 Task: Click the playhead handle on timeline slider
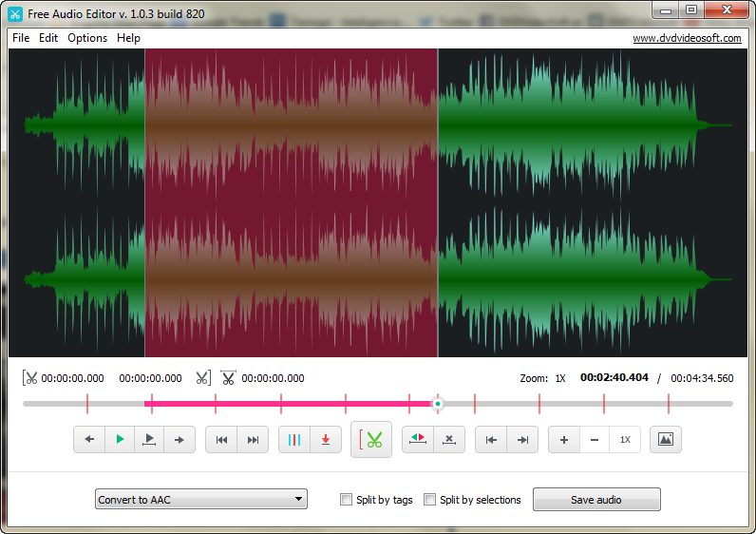point(437,404)
